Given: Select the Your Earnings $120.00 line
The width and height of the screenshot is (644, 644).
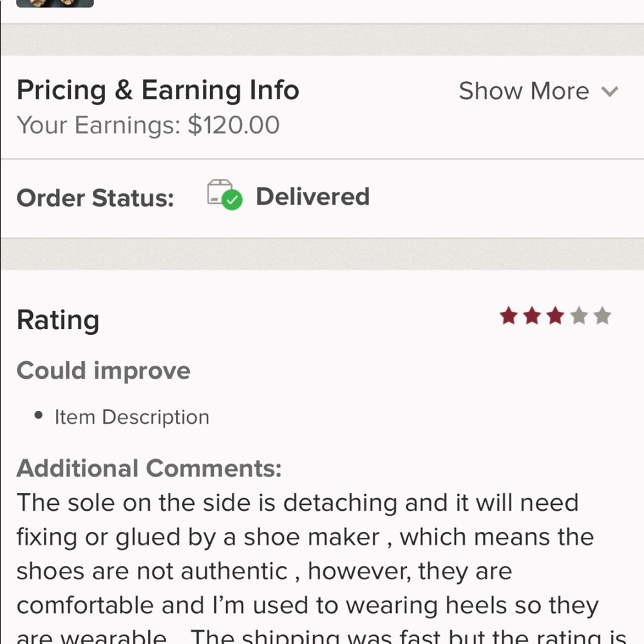Looking at the screenshot, I should pyautogui.click(x=148, y=125).
